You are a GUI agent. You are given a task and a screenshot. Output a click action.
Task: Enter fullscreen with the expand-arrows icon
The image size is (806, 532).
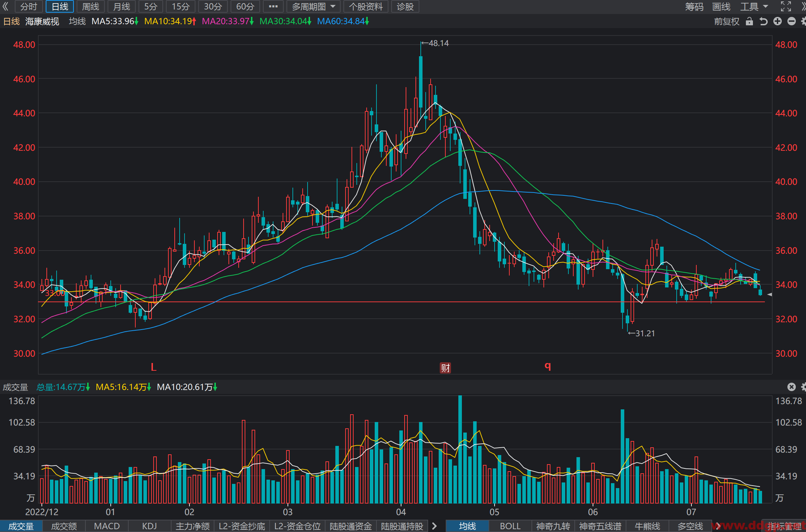(786, 6)
